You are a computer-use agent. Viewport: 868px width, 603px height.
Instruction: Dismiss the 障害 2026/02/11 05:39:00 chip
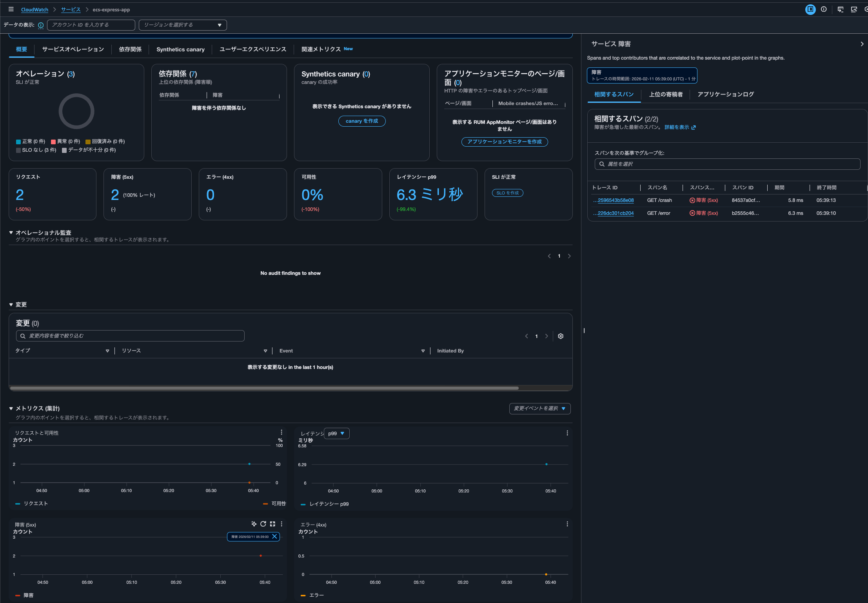[274, 536]
